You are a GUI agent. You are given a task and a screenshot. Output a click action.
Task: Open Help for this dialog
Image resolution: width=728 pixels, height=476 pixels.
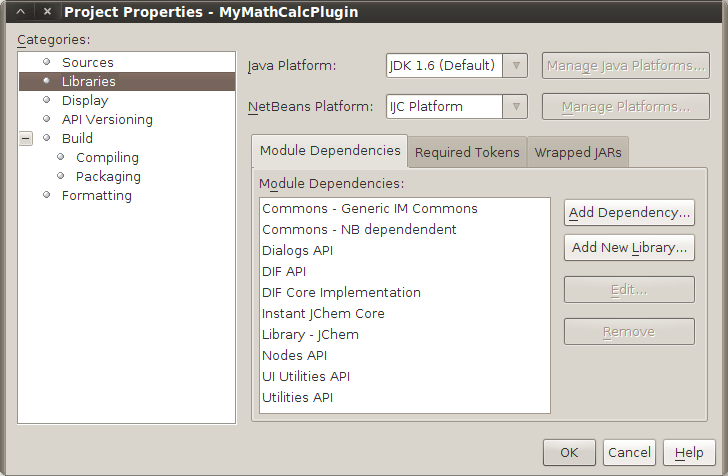(x=689, y=452)
